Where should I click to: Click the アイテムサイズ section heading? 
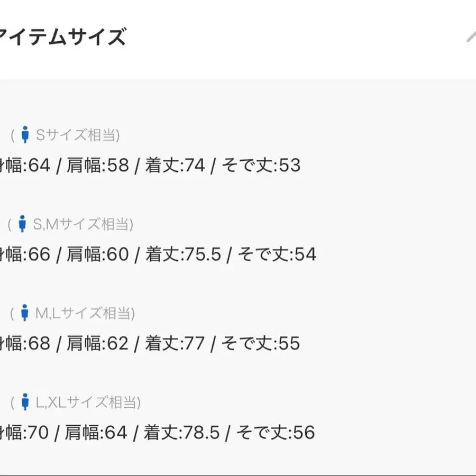tap(63, 36)
